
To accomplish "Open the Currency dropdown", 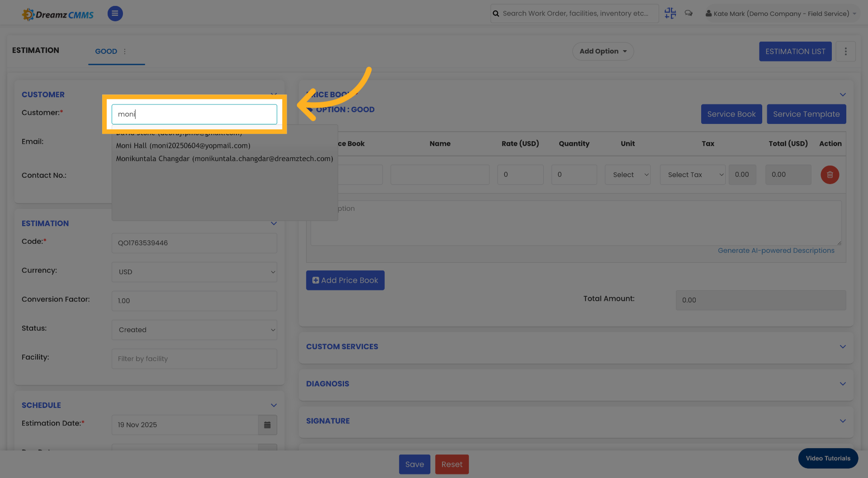I will [194, 272].
